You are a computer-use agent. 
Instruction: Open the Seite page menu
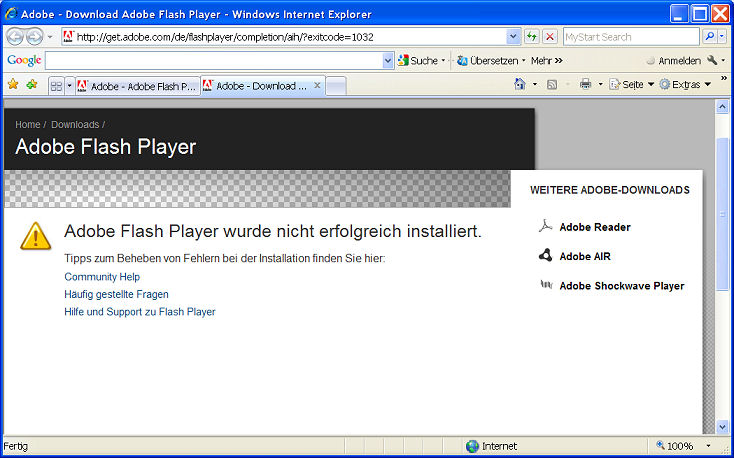631,85
